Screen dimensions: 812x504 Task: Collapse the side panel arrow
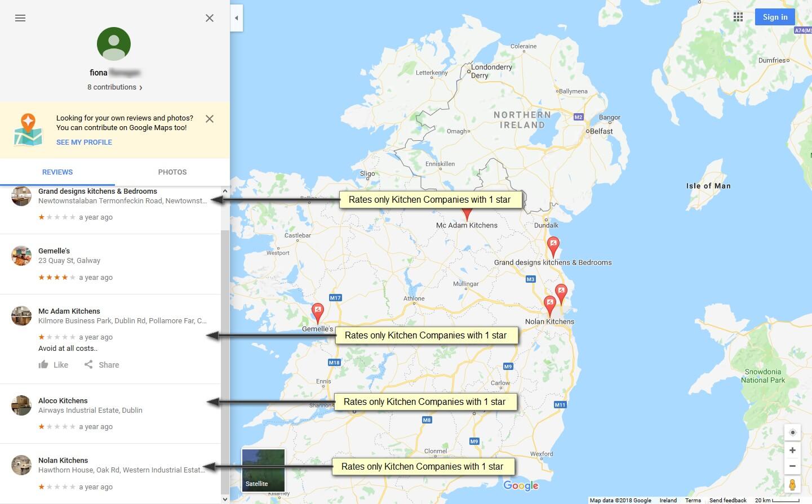point(237,18)
